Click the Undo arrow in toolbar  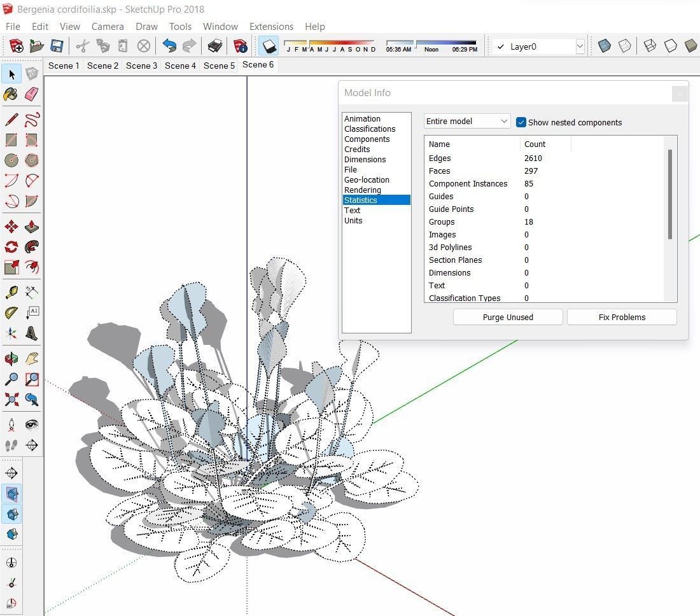coord(169,46)
